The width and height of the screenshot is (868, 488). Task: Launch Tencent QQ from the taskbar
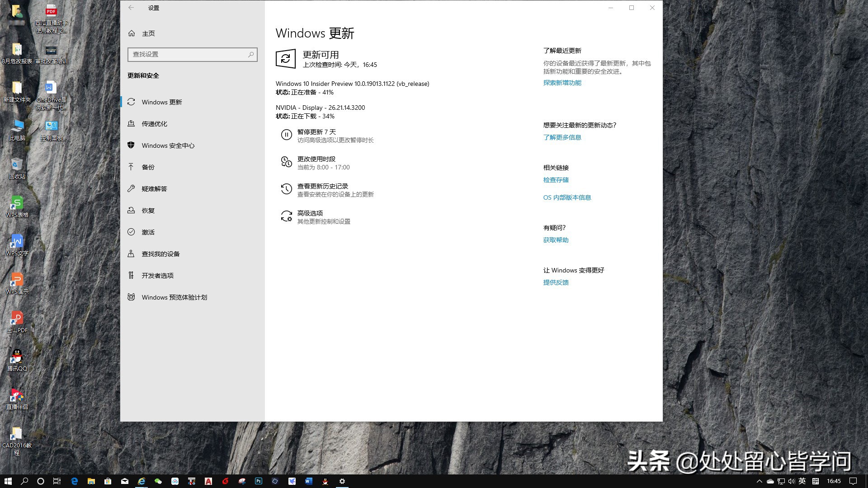pyautogui.click(x=325, y=481)
